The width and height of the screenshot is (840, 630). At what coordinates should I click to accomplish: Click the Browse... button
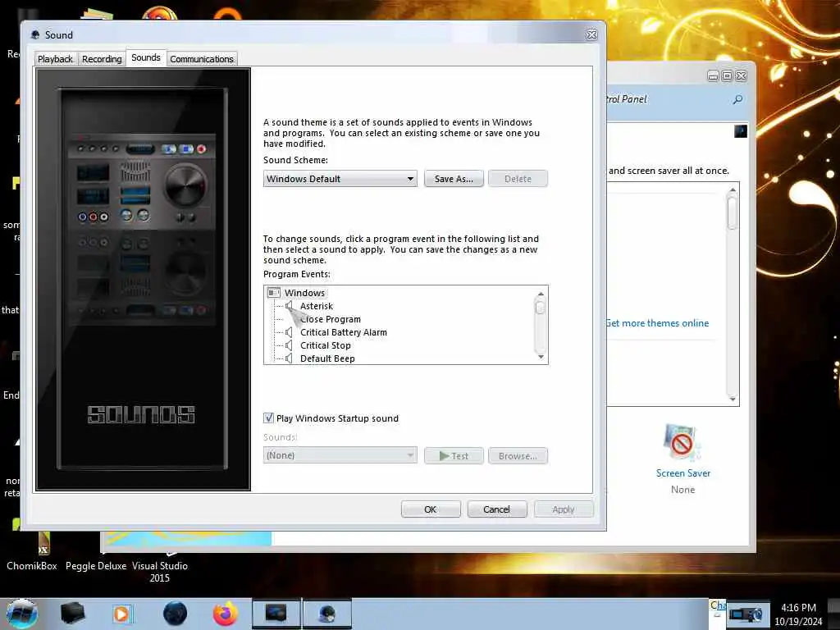pos(518,456)
